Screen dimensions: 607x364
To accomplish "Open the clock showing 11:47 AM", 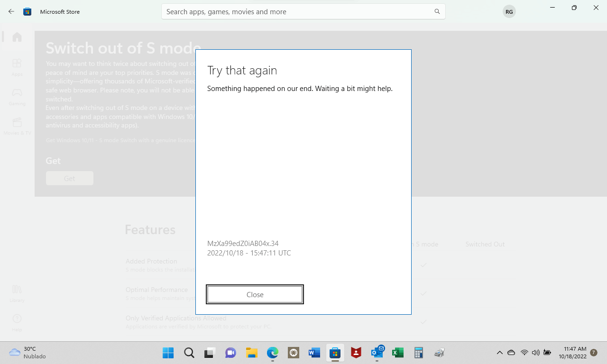I will (572, 353).
